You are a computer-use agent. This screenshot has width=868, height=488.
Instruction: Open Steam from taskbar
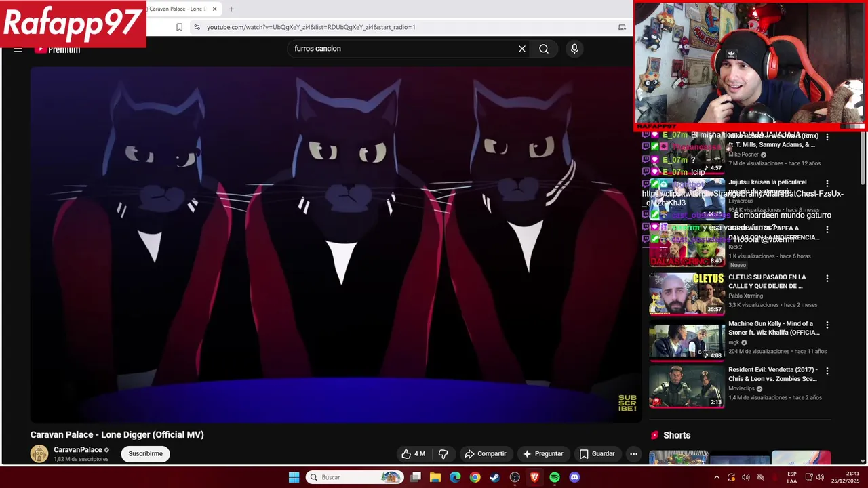[x=495, y=477]
